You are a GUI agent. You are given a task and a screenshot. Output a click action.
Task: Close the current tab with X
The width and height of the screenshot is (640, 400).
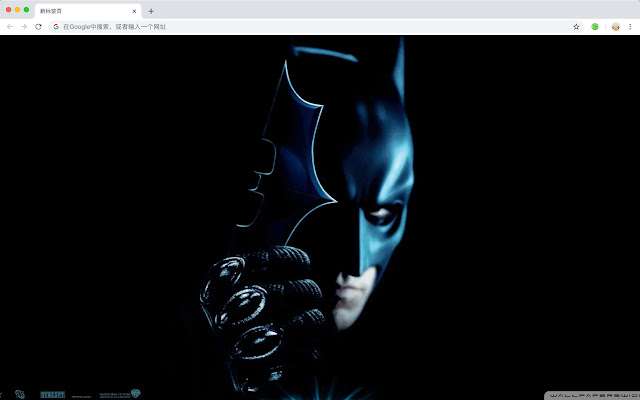click(x=134, y=11)
